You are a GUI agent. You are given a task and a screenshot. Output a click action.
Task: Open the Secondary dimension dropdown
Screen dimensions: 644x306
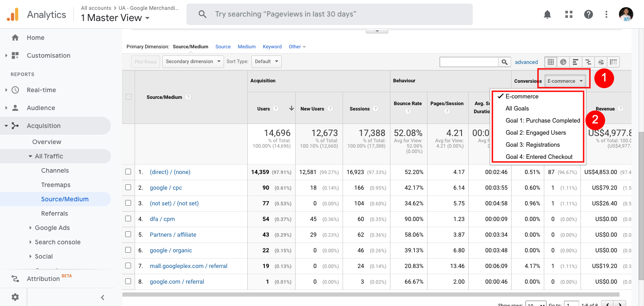193,62
